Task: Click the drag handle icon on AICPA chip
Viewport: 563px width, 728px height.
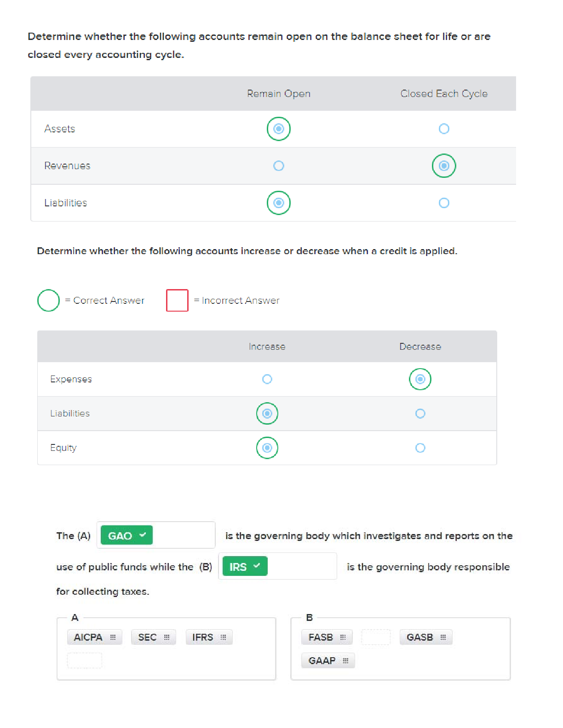Action: click(x=113, y=637)
